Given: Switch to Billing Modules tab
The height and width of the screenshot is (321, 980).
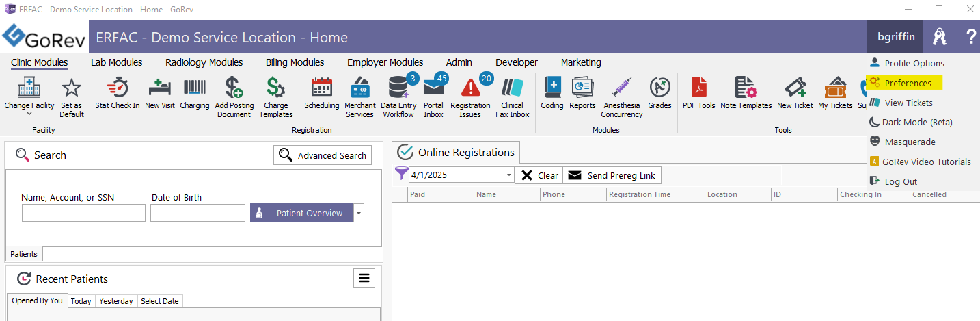Looking at the screenshot, I should click(x=295, y=62).
